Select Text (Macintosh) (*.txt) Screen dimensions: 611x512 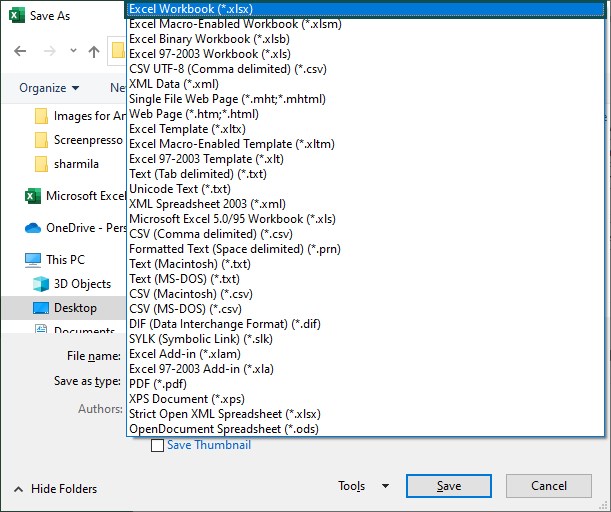365,264
